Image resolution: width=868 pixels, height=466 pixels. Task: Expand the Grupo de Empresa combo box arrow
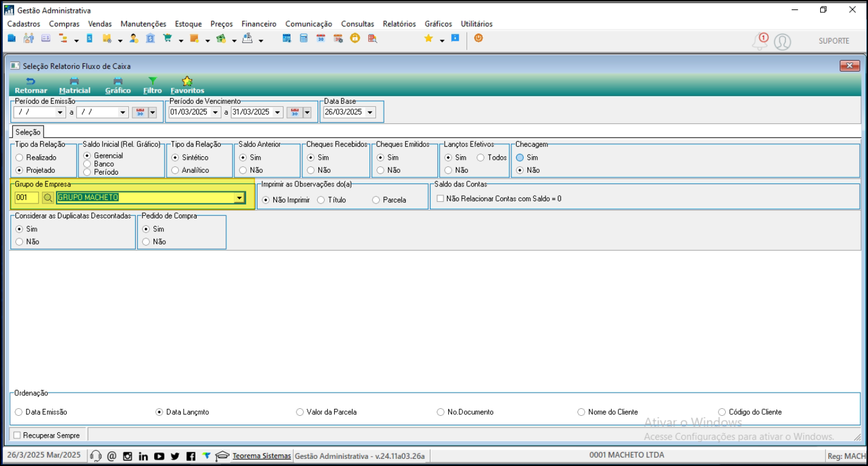239,198
